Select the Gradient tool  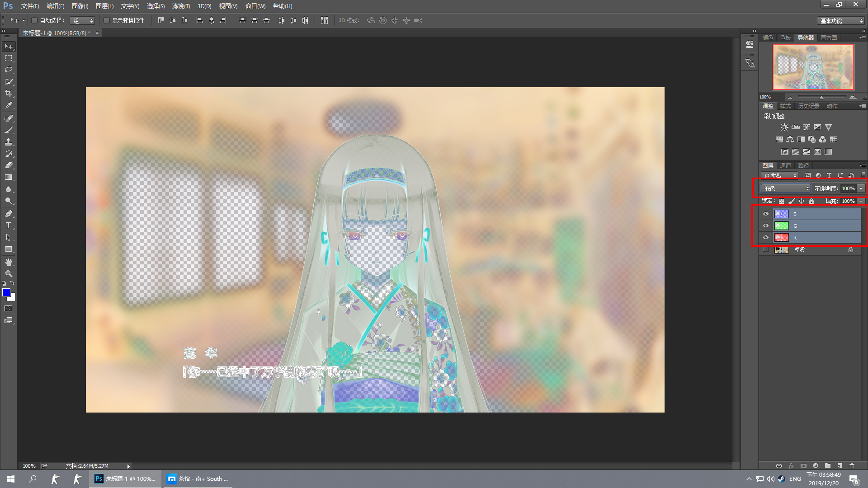tap(9, 177)
